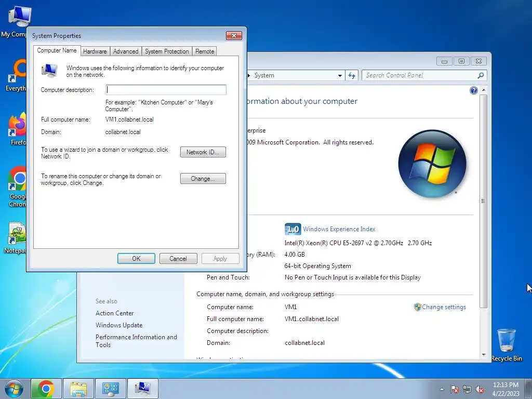Maximize the System control panel window
This screenshot has width=532, height=399.
coord(461,61)
